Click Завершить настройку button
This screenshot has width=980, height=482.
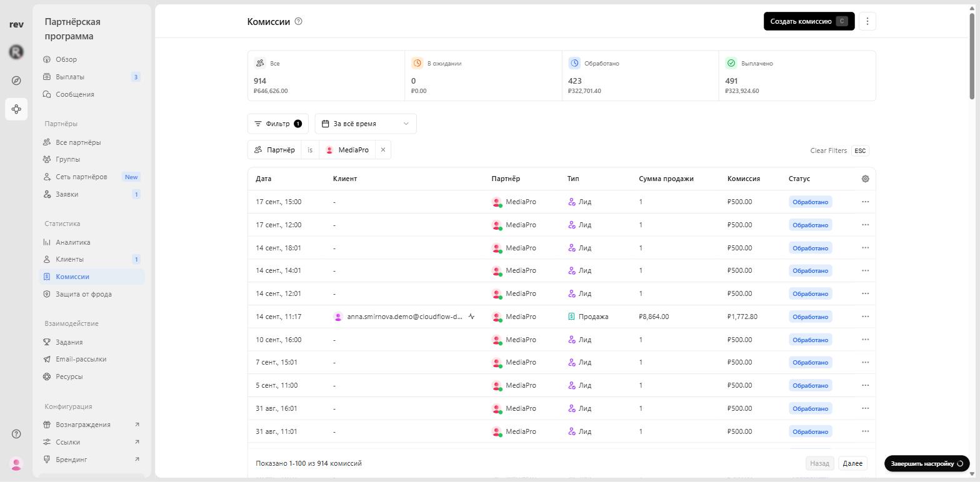click(x=927, y=464)
